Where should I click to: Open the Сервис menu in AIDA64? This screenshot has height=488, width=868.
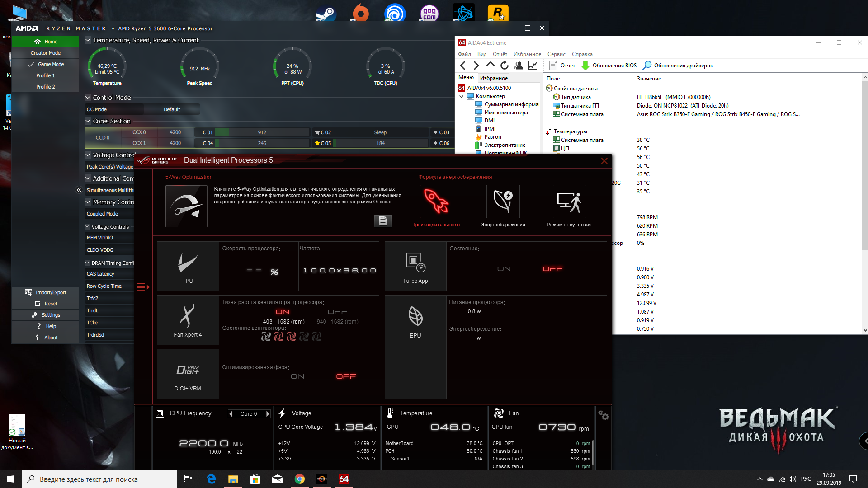(556, 54)
